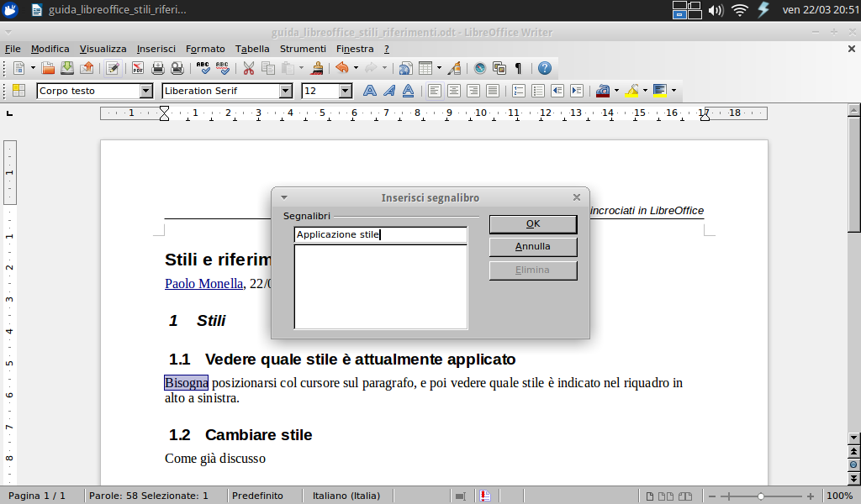Viewport: 861px width, 504px height.
Task: Align paragraph left
Action: (x=435, y=91)
